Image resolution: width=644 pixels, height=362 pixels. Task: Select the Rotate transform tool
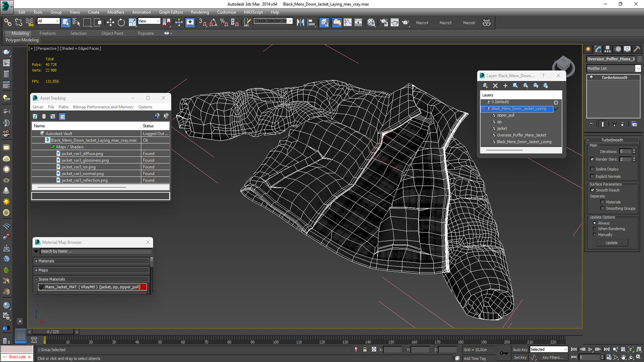[x=121, y=22]
